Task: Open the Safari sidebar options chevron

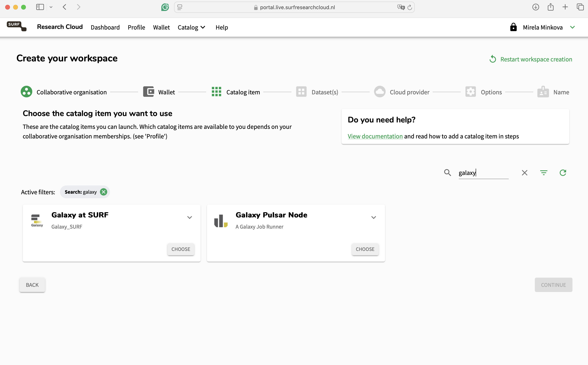Action: pyautogui.click(x=51, y=7)
